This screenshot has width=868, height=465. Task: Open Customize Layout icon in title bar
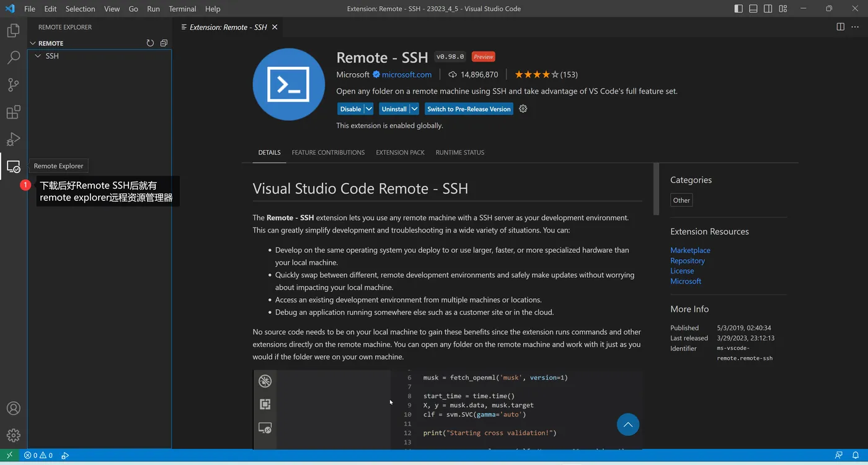783,9
